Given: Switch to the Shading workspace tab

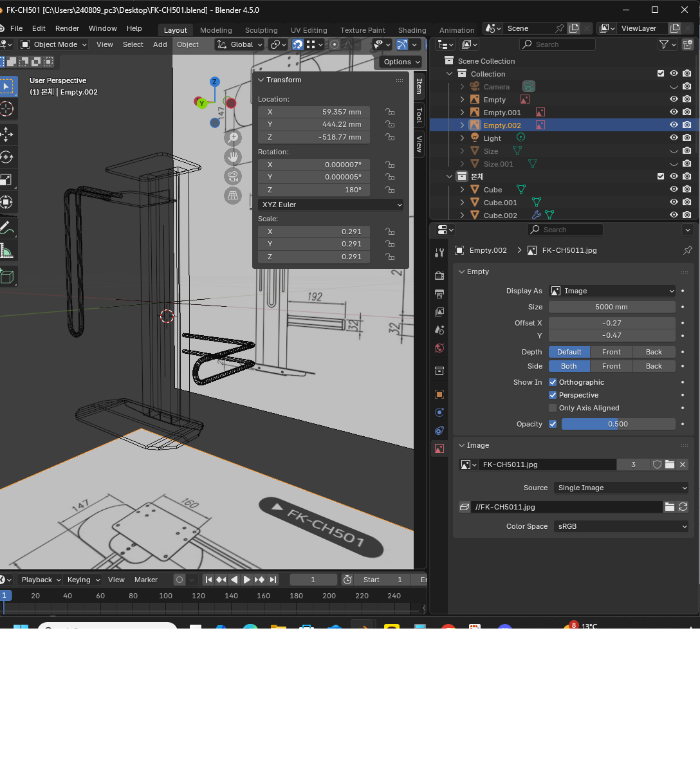Looking at the screenshot, I should click(x=412, y=30).
